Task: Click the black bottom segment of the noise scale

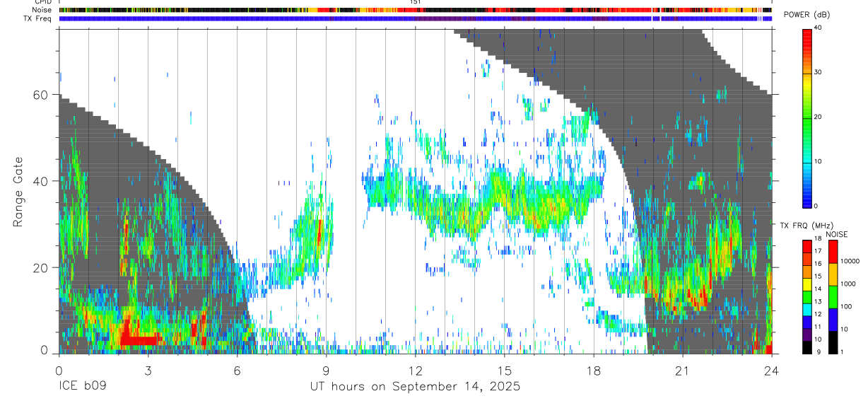Action: click(x=833, y=342)
